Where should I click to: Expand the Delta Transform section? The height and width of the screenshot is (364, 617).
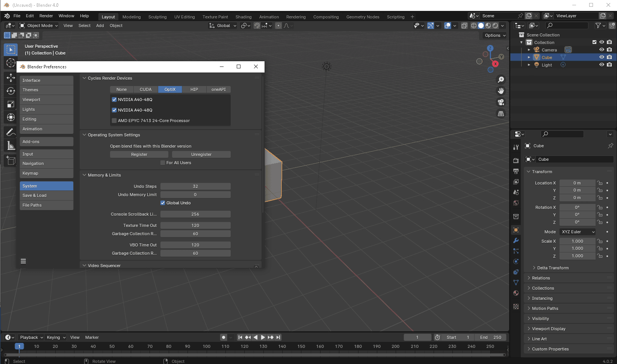click(x=552, y=268)
